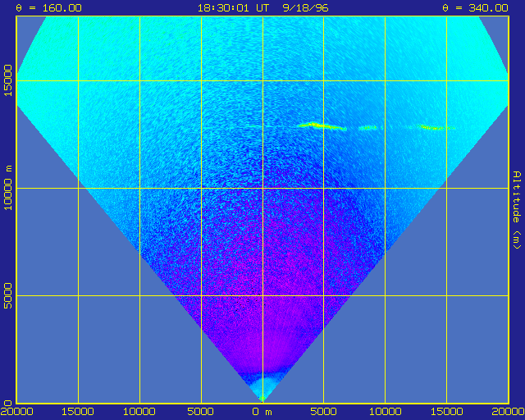
Task: Click the rotated 'Altitude (m)' axis title
Action: (x=518, y=210)
